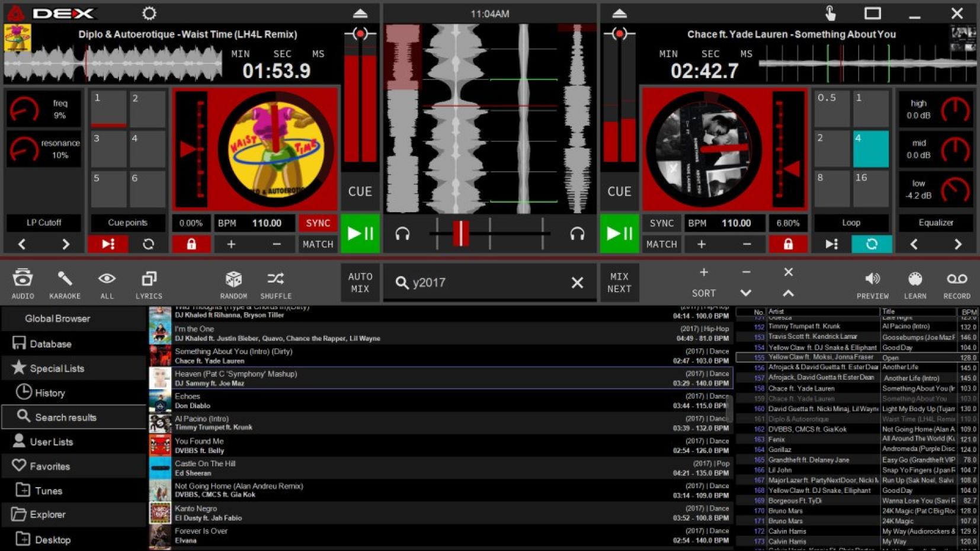Open the Favorites list in the sidebar
This screenshot has height=551, width=980.
50,466
